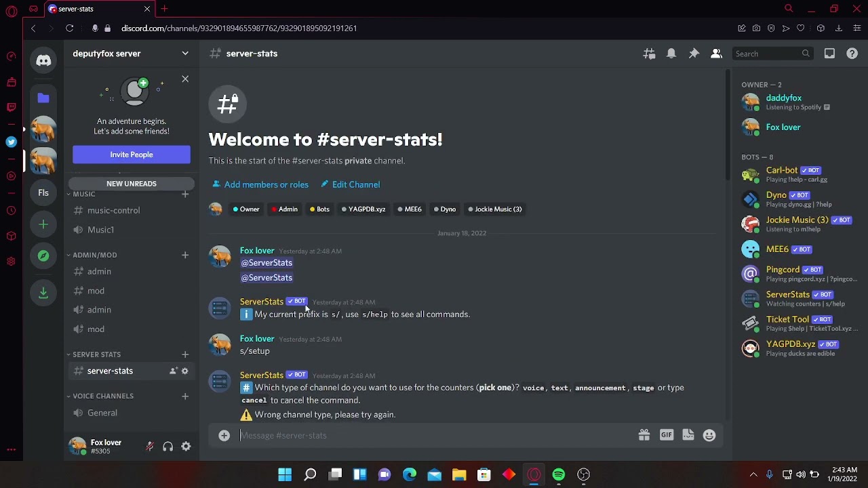868x488 pixels.
Task: Click the Edit Channel link
Action: [x=350, y=184]
